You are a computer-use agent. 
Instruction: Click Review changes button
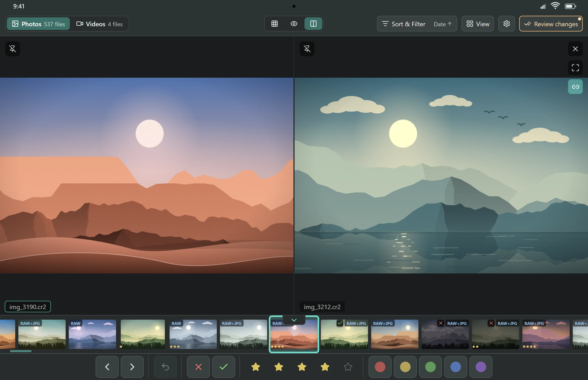point(551,24)
